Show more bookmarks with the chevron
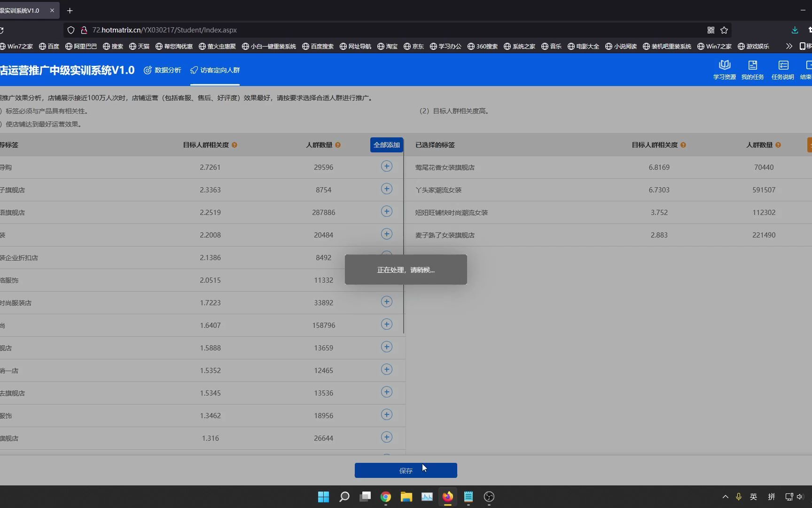The image size is (812, 508). tap(789, 46)
